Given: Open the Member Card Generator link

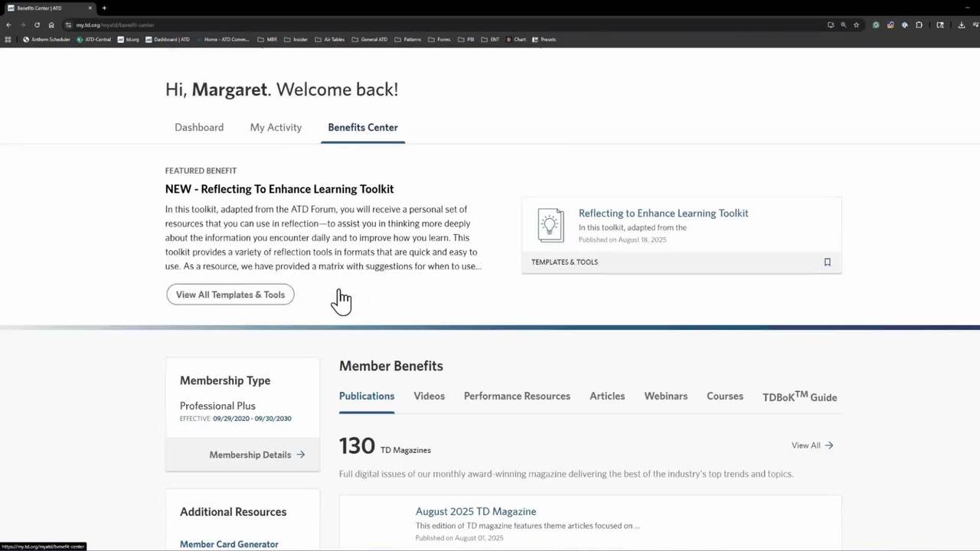Looking at the screenshot, I should (x=229, y=544).
